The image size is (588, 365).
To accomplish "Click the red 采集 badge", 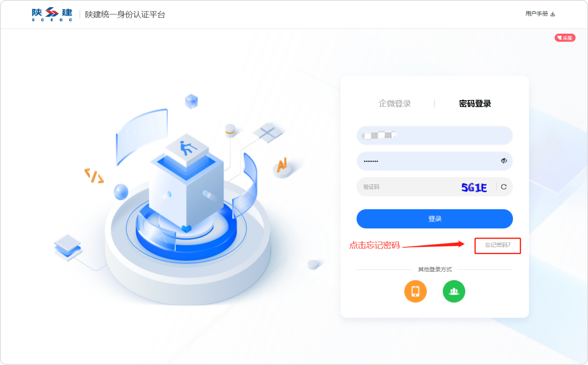I will [565, 38].
